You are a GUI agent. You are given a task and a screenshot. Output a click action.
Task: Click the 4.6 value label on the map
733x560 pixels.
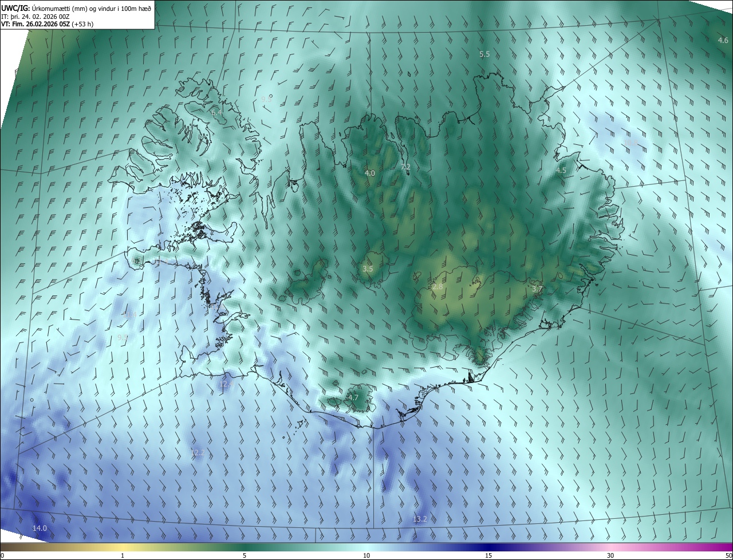tap(723, 40)
